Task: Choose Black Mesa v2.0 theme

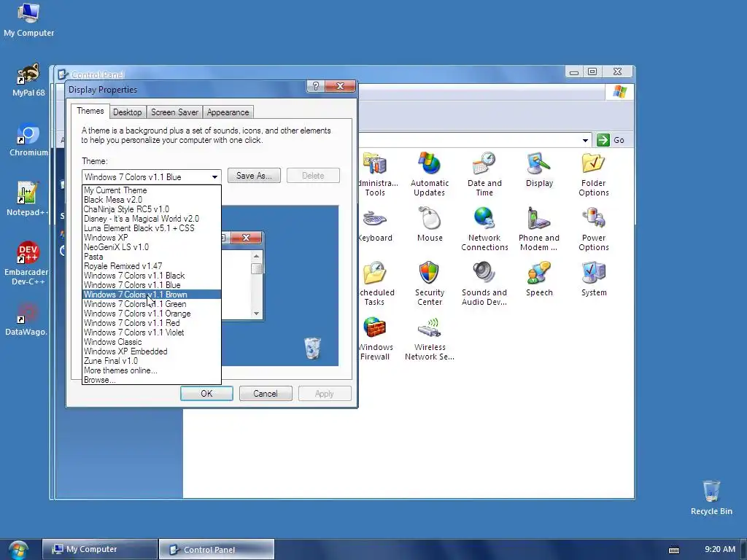Action: [x=152, y=200]
